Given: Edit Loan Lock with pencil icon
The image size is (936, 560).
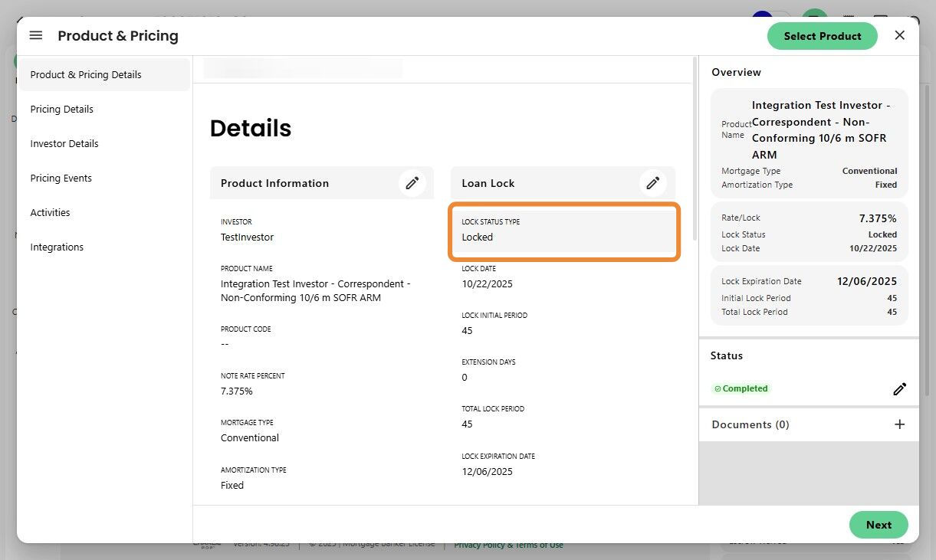Looking at the screenshot, I should pyautogui.click(x=653, y=183).
